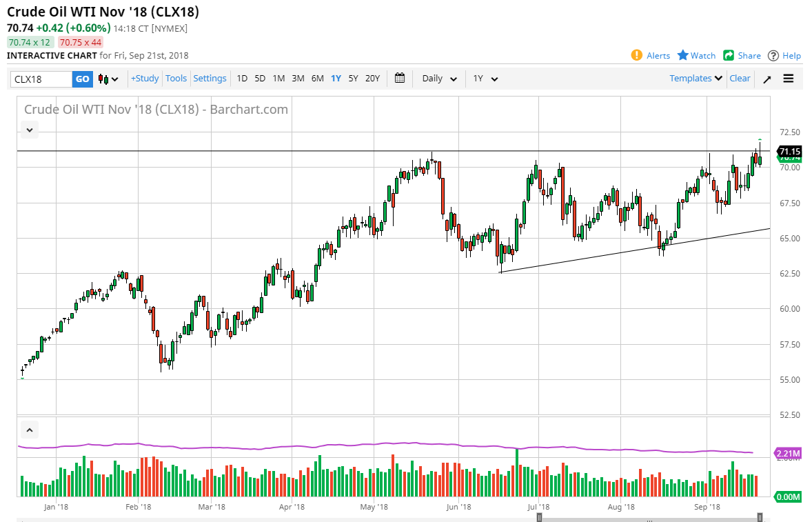Switch chart range to 1D
Screen dimensions: 812x522
[242, 79]
